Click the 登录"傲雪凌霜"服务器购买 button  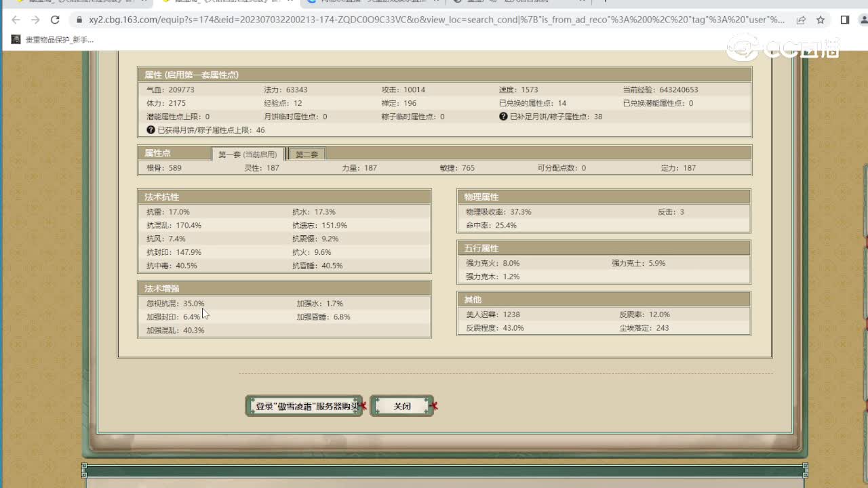[x=304, y=406]
